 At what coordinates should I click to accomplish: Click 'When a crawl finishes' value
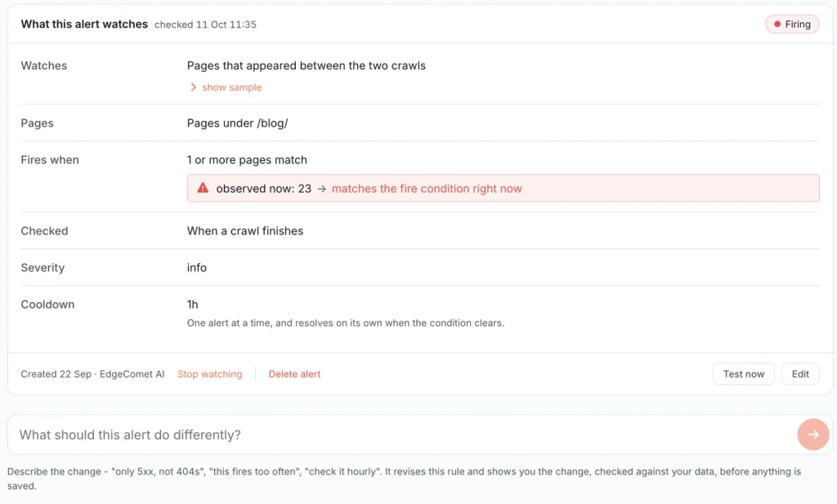[x=245, y=231]
